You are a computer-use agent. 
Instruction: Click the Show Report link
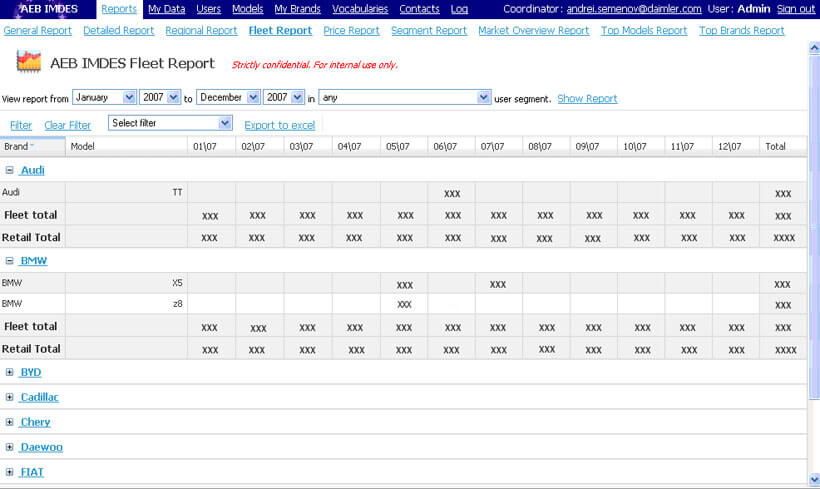point(587,99)
